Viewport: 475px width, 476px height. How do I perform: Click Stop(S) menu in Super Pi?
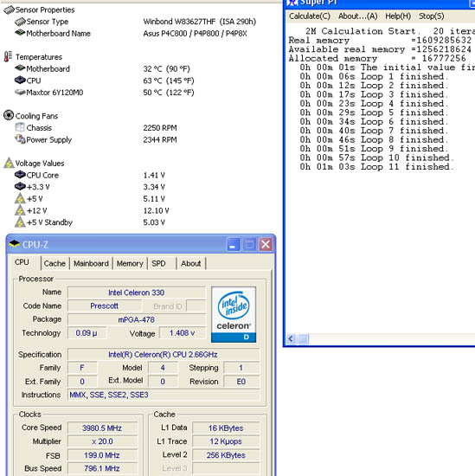click(431, 16)
